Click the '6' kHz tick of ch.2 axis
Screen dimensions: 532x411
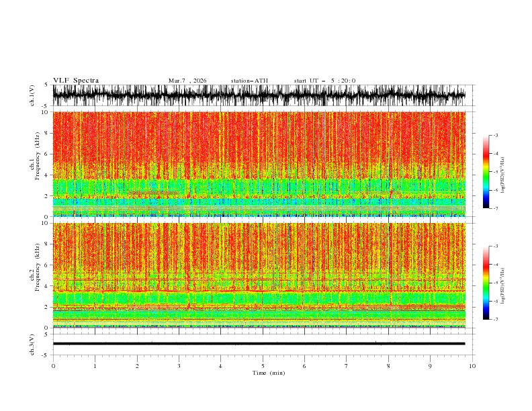pyautogui.click(x=47, y=265)
